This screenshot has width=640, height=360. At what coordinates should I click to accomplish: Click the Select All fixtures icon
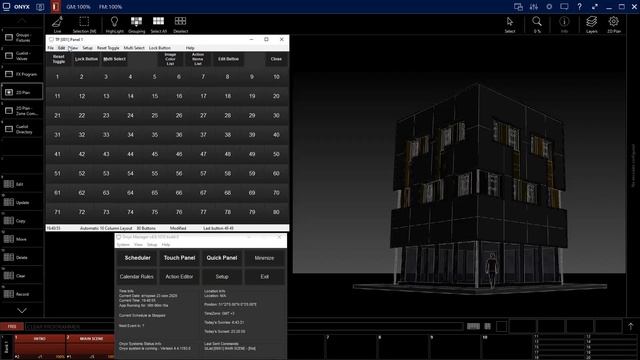(x=158, y=24)
